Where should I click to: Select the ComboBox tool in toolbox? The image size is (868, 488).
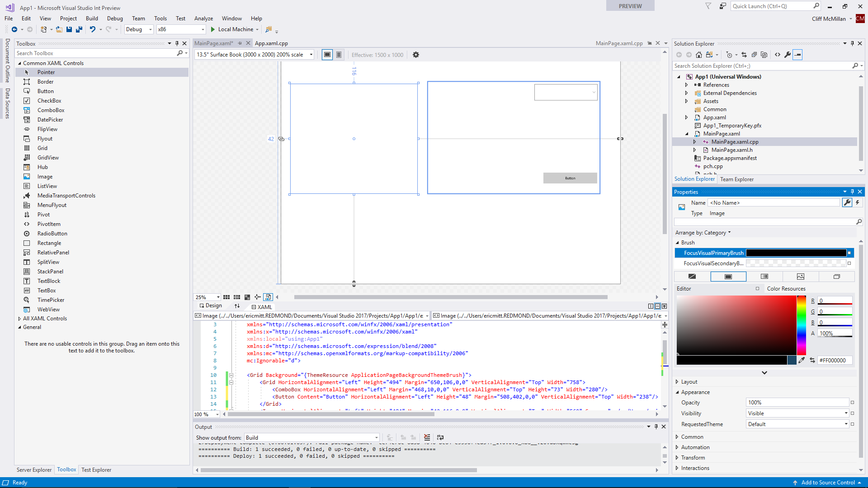(x=51, y=110)
